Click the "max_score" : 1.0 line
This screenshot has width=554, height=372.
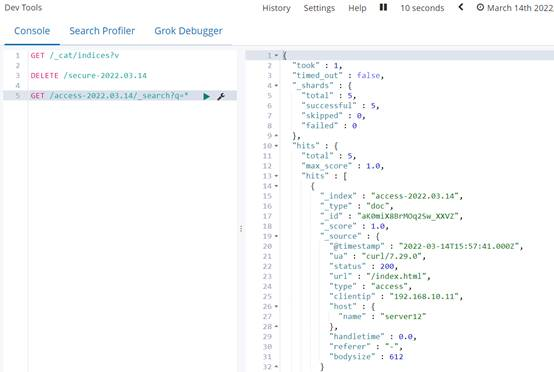tap(342, 166)
